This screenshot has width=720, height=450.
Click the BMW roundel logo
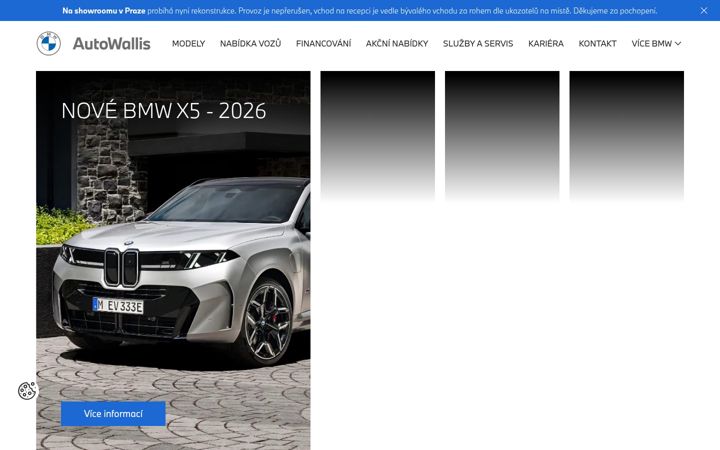(x=49, y=44)
